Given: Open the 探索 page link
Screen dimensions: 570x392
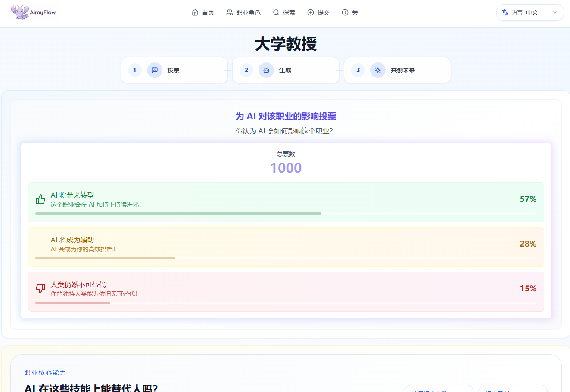Looking at the screenshot, I should pyautogui.click(x=284, y=12).
